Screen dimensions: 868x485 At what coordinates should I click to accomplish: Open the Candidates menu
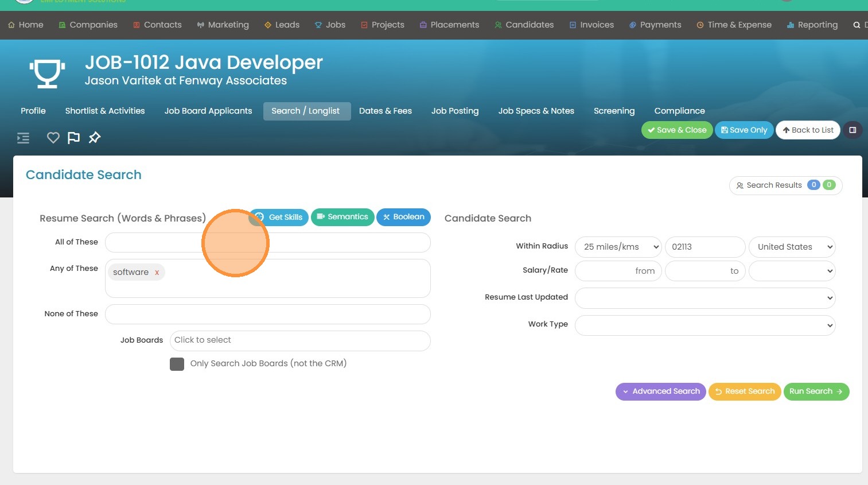point(524,25)
